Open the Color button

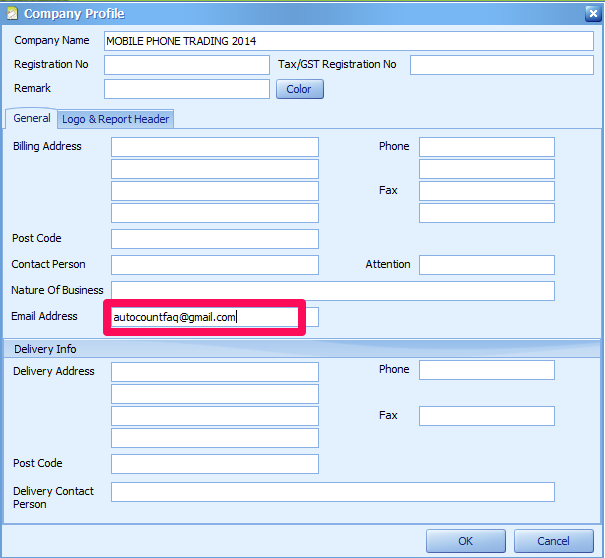(x=300, y=89)
